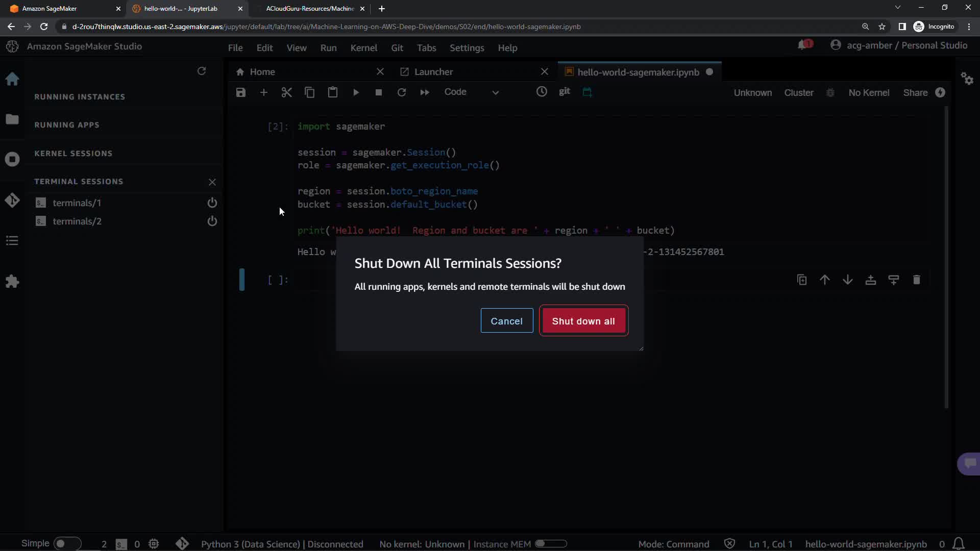The image size is (980, 551).
Task: Open the extensions puzzle icon in sidebar
Action: tap(12, 281)
